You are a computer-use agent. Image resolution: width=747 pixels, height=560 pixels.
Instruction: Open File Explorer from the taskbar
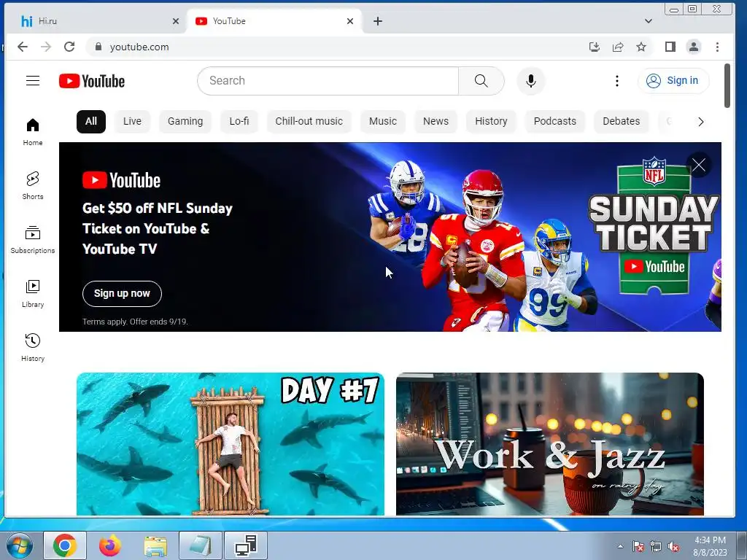point(155,545)
